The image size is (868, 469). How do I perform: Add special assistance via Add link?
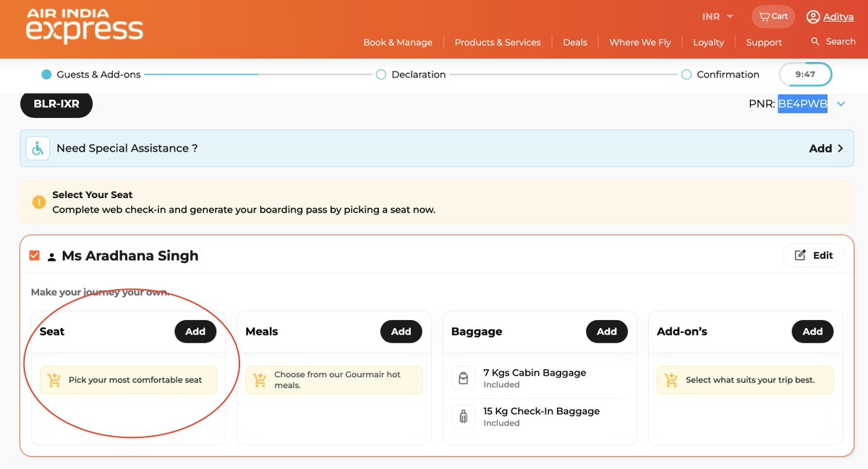[826, 148]
